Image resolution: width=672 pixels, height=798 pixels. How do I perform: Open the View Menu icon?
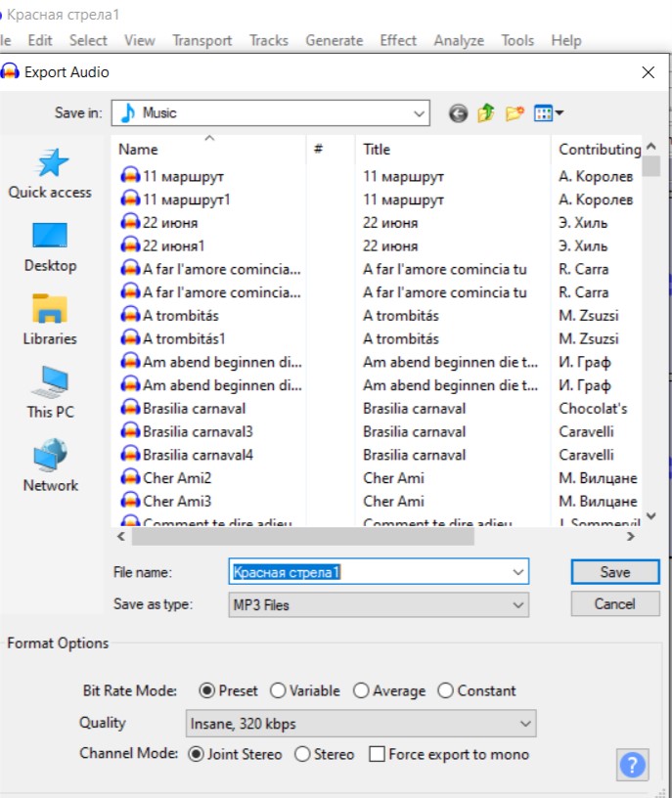[x=548, y=113]
